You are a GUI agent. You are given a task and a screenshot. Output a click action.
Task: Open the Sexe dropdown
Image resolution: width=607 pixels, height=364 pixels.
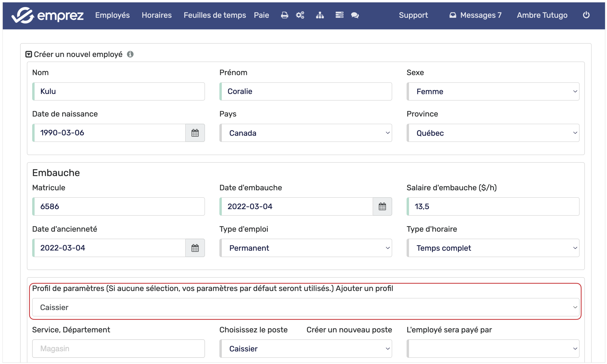[x=493, y=91]
